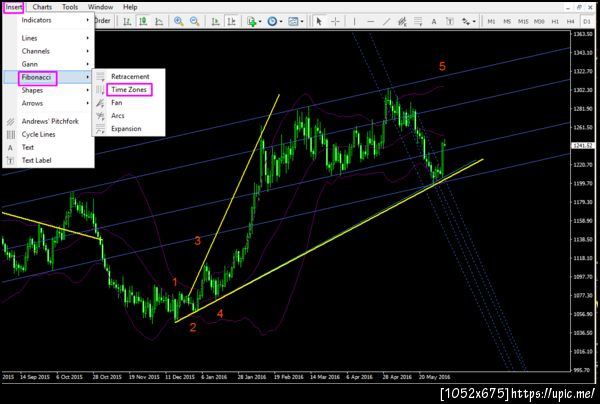Open the Charts menu
The image size is (600, 404).
pos(42,7)
